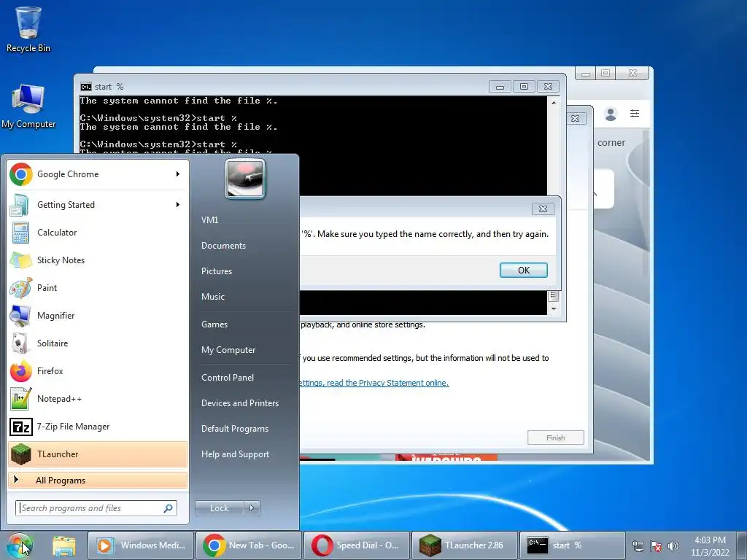The width and height of the screenshot is (747, 560).
Task: Minimize the cmd window
Action: pos(500,87)
